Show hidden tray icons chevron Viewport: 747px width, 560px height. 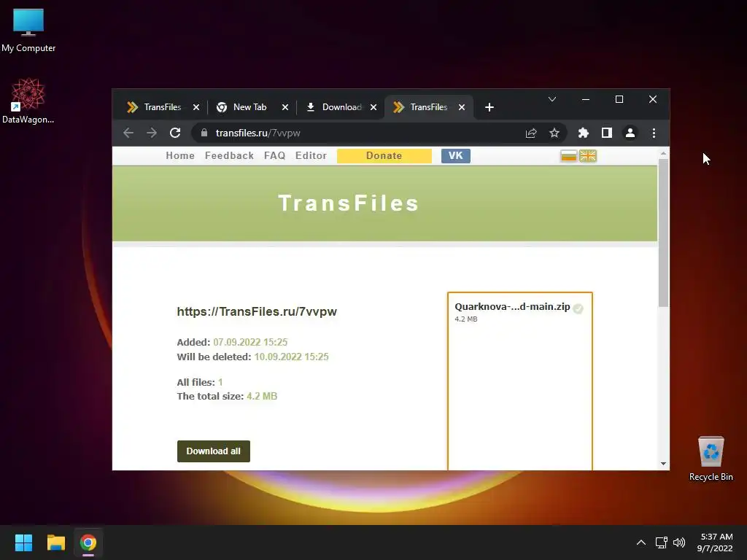641,542
